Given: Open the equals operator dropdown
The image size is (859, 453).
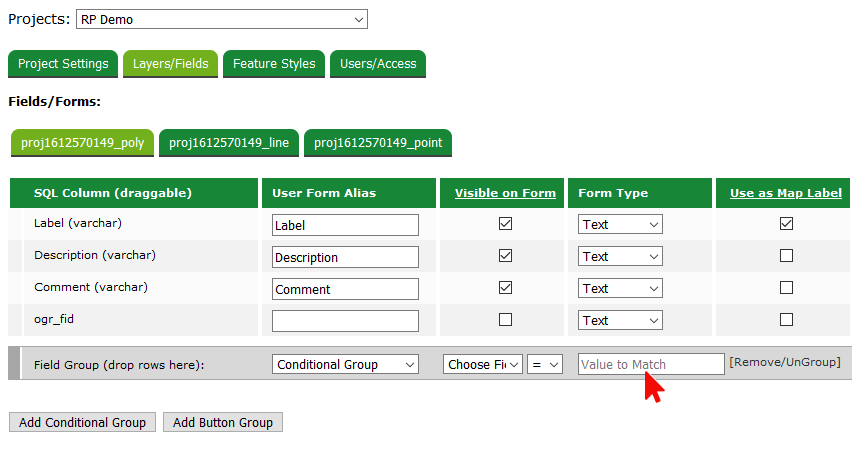Looking at the screenshot, I should pos(546,365).
